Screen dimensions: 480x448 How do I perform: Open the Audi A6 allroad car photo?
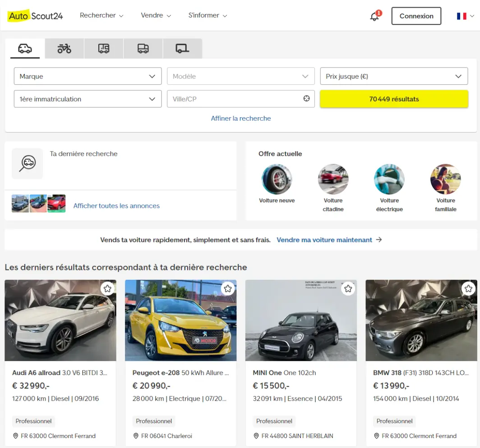click(x=60, y=320)
